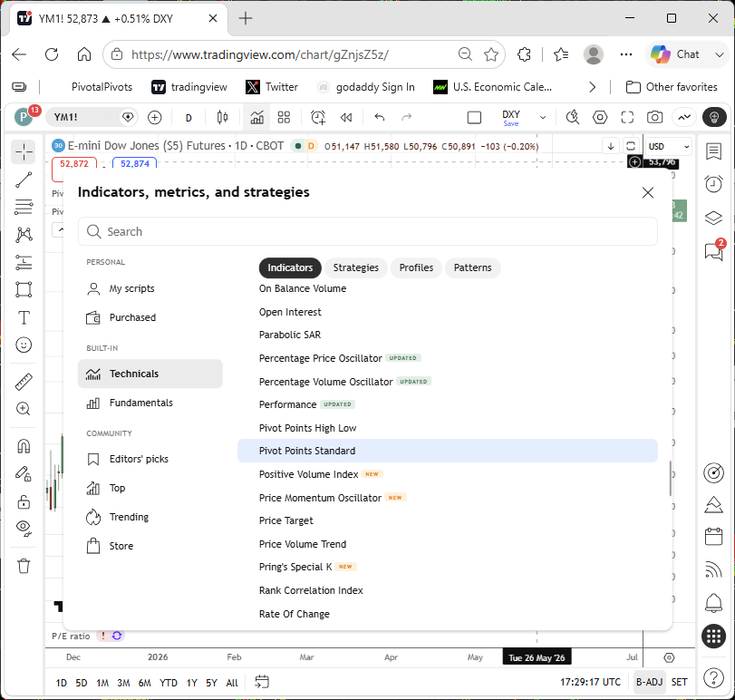The height and width of the screenshot is (700, 735).
Task: Open the chart patterns drawing tool
Action: click(x=24, y=235)
